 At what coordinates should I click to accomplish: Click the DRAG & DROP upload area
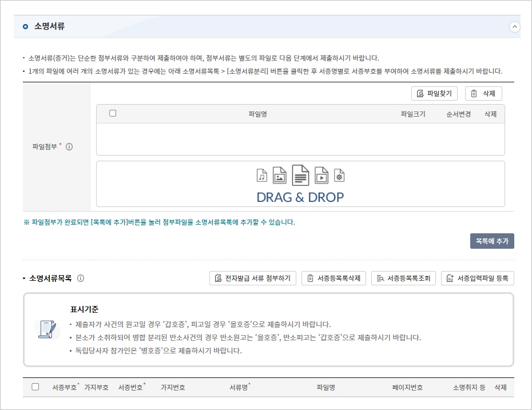[300, 197]
